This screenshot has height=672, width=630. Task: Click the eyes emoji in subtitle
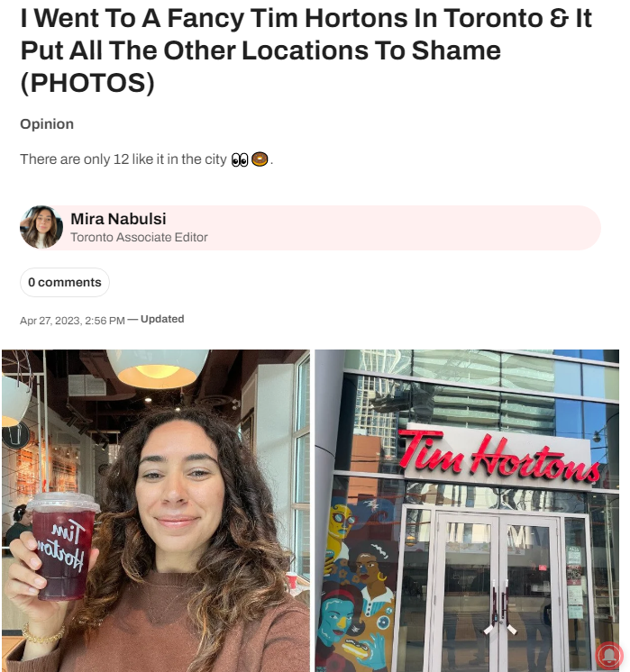point(240,159)
